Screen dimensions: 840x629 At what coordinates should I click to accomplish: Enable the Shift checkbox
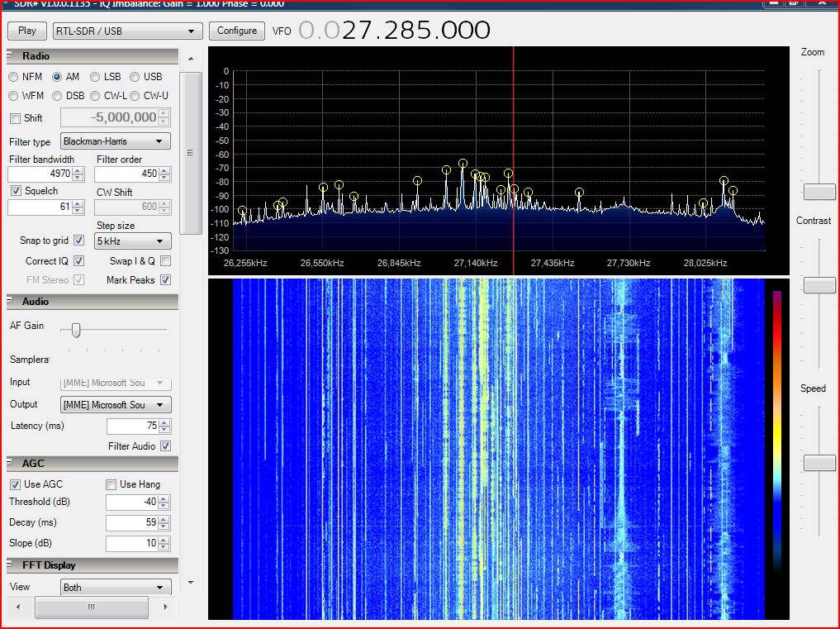(x=15, y=118)
